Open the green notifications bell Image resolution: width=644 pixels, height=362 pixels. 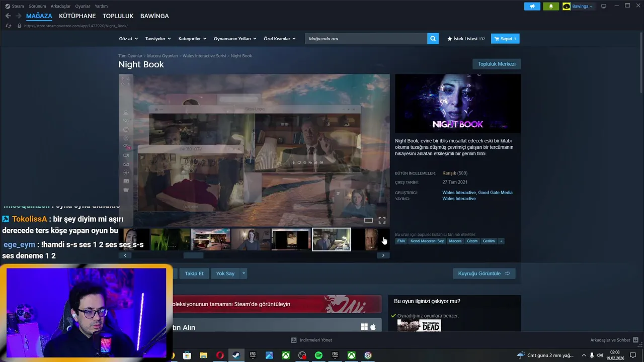coord(551,7)
